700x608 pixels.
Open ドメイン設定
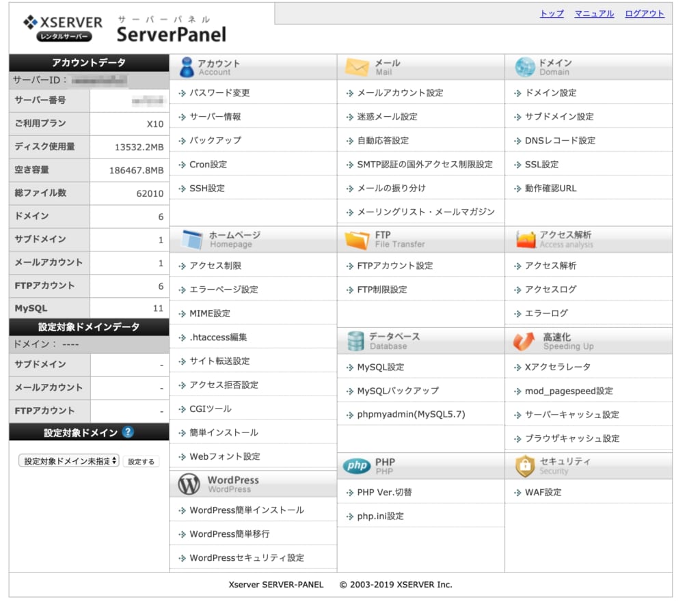click(550, 93)
